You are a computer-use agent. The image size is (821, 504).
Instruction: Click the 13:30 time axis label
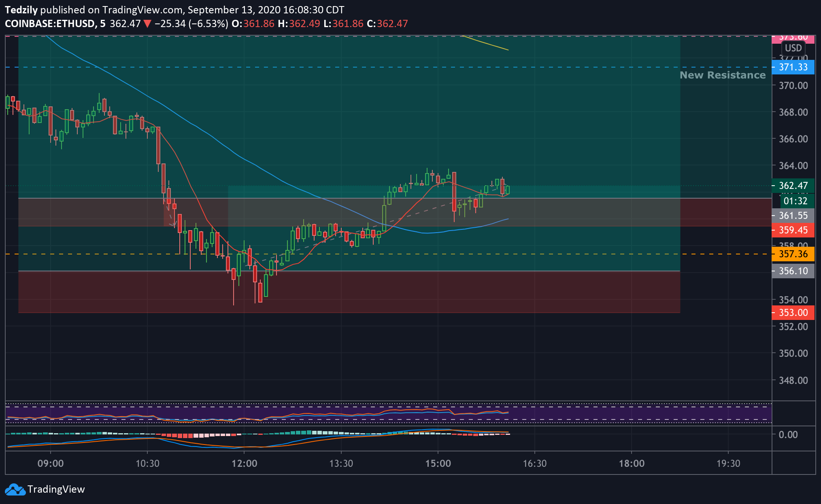(x=341, y=464)
